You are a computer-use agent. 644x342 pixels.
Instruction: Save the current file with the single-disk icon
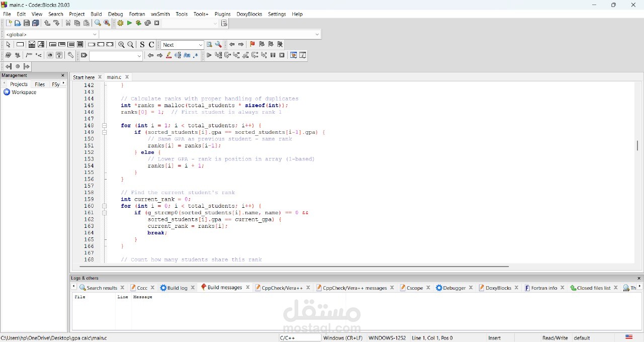click(x=27, y=23)
